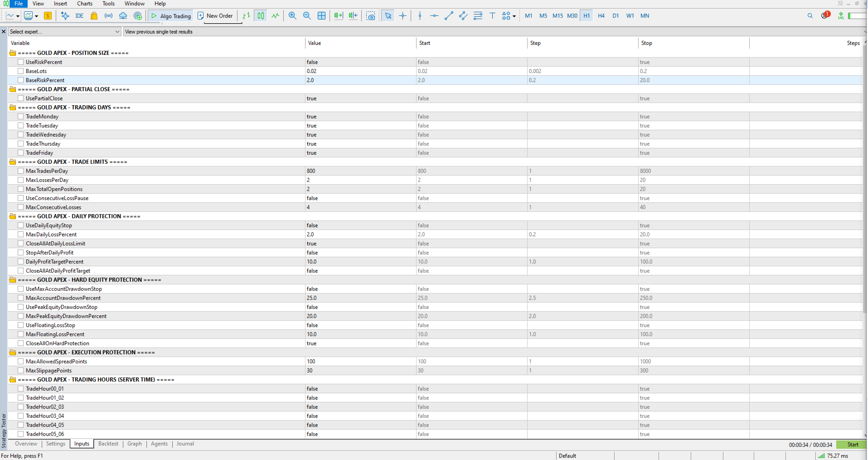Tick the UseDailyEquityStop checkbox

(x=20, y=225)
